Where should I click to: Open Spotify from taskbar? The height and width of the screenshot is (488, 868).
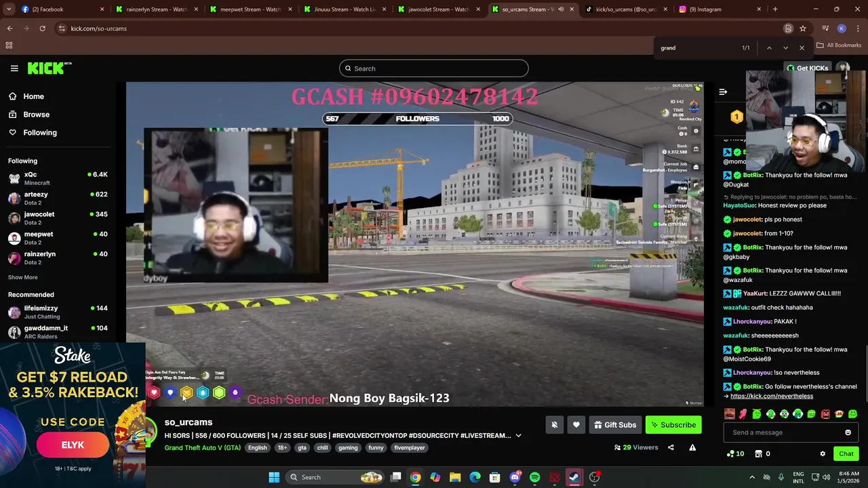point(534,477)
